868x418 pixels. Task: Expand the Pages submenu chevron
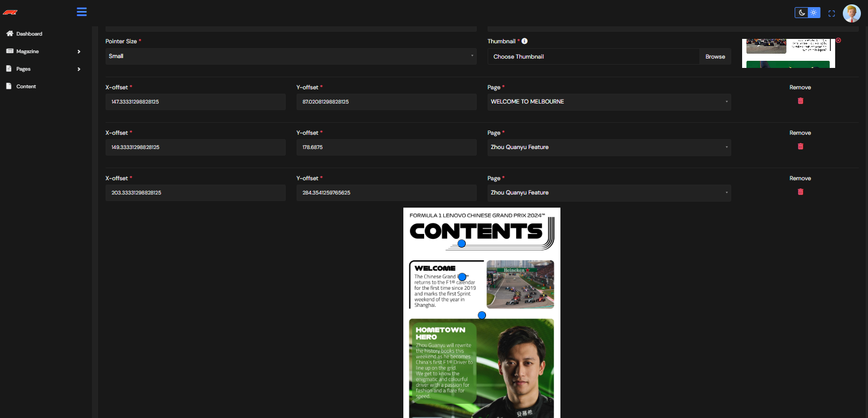(x=79, y=69)
